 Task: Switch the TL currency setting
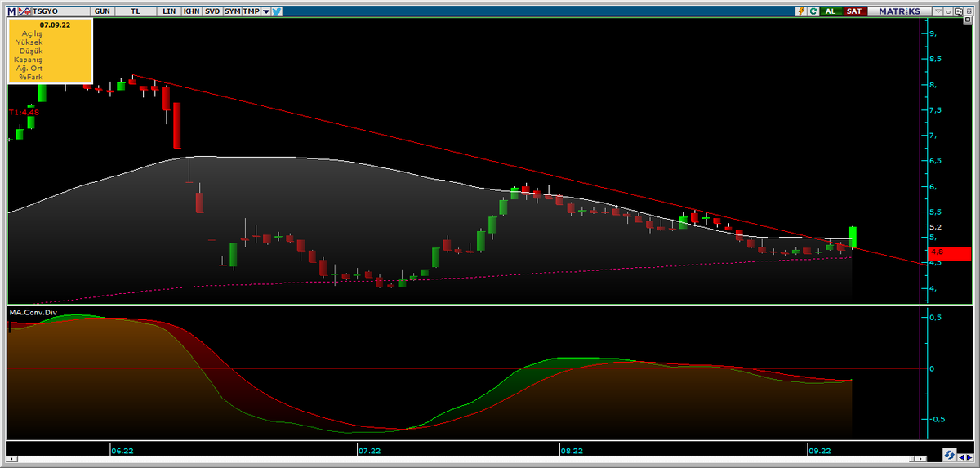tap(136, 11)
